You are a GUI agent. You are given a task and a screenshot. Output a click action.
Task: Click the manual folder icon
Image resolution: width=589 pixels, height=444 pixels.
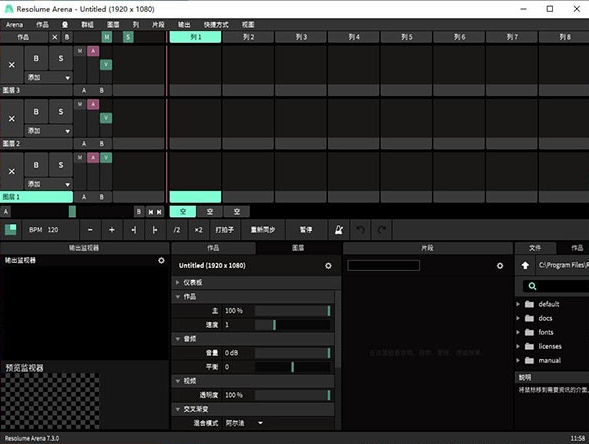[529, 360]
